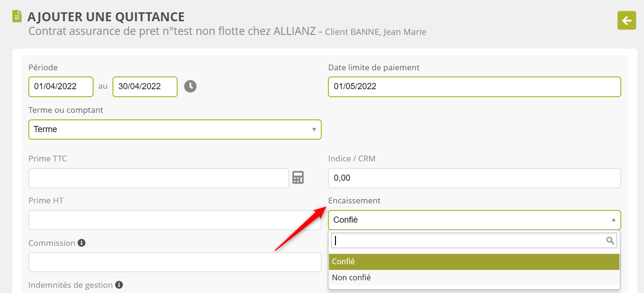Screen dimensions: 644x293
Task: Click the Commission input field
Action: pos(175,262)
